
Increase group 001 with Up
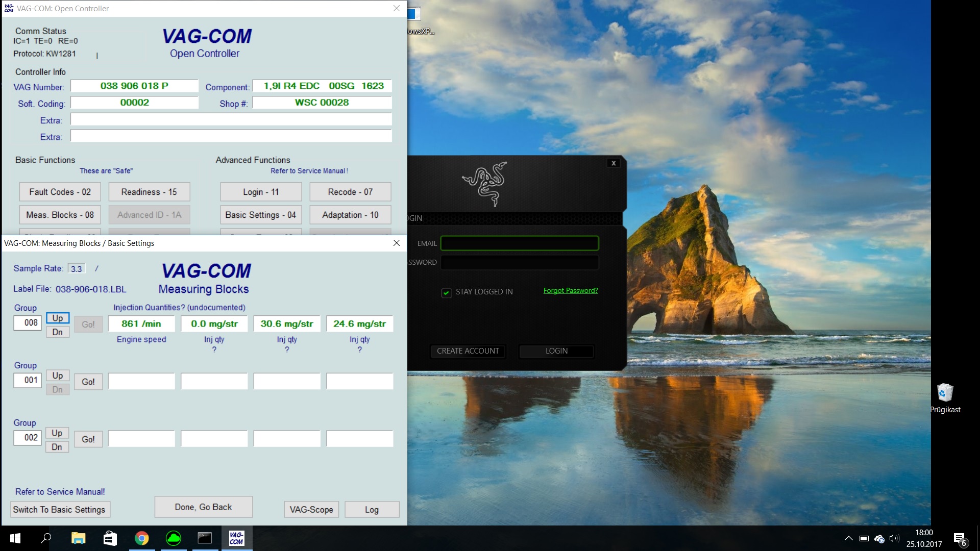tap(58, 375)
